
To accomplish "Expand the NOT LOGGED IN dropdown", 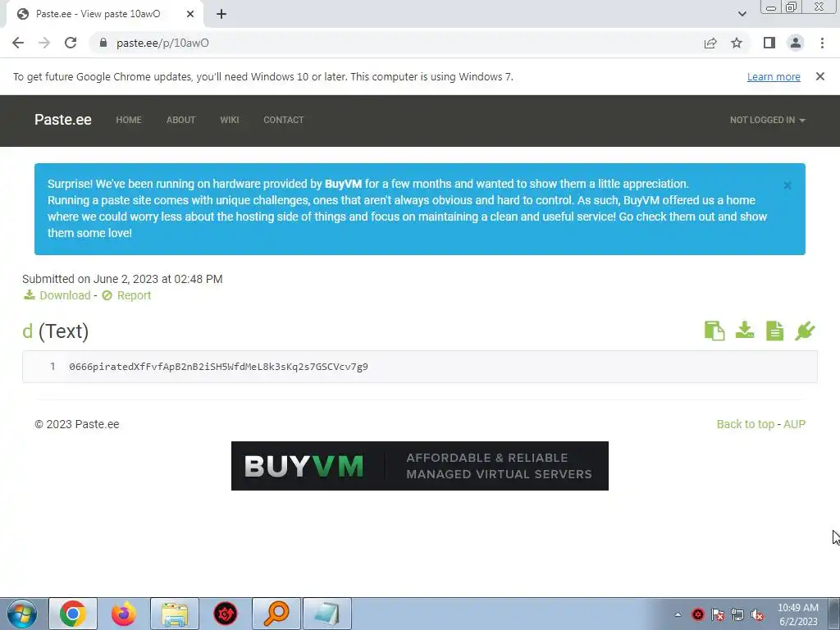I will coord(767,120).
